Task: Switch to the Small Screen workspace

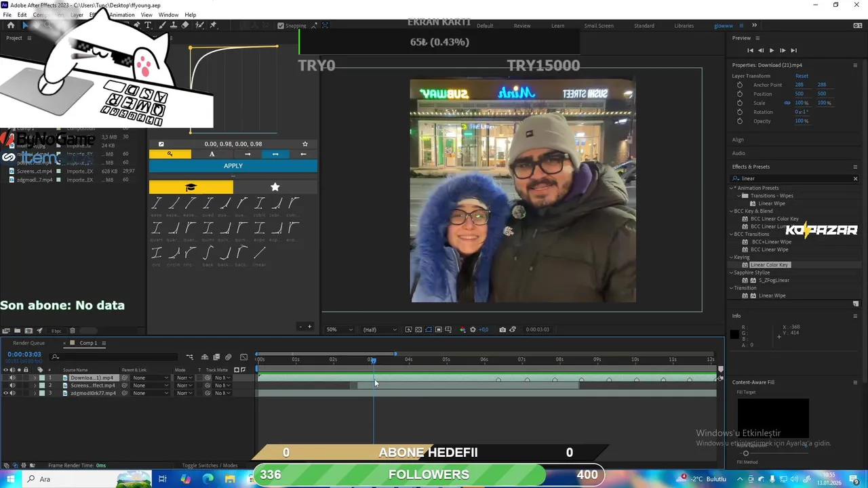Action: (599, 26)
